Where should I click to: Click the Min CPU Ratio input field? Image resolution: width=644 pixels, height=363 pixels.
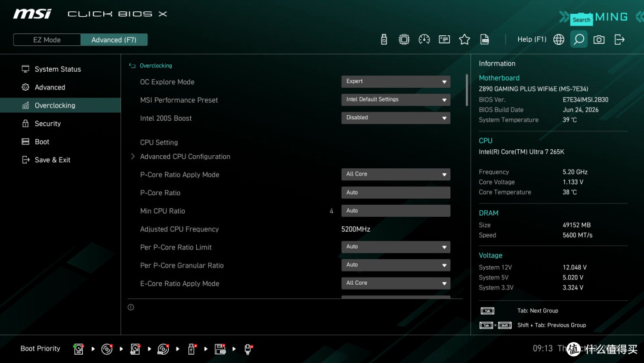point(395,211)
